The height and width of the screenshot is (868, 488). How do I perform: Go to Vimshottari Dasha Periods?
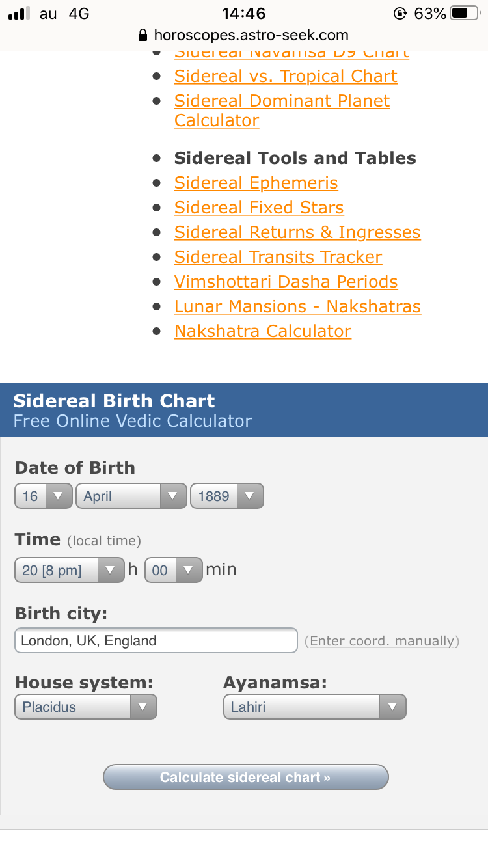[x=286, y=282]
